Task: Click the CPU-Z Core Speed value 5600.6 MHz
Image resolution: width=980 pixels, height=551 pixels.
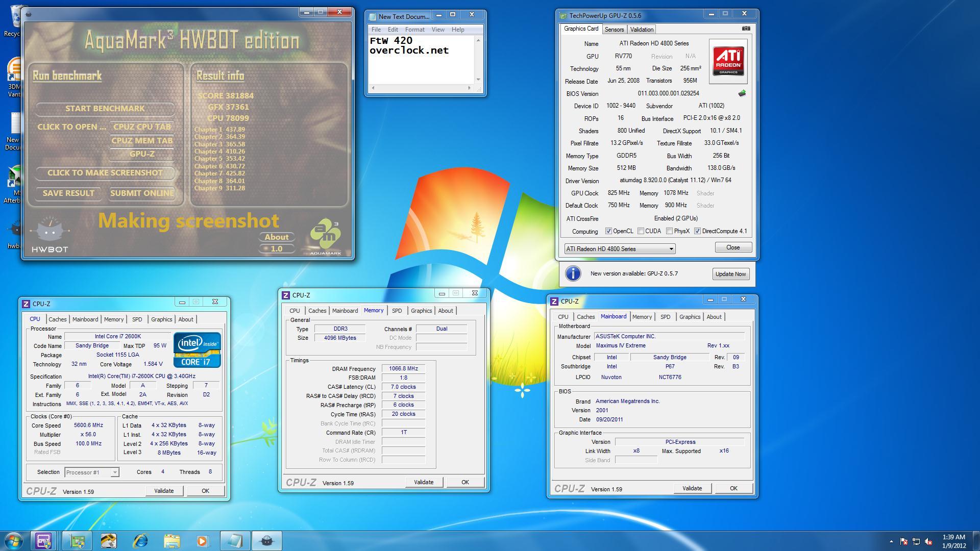Action: [x=88, y=425]
